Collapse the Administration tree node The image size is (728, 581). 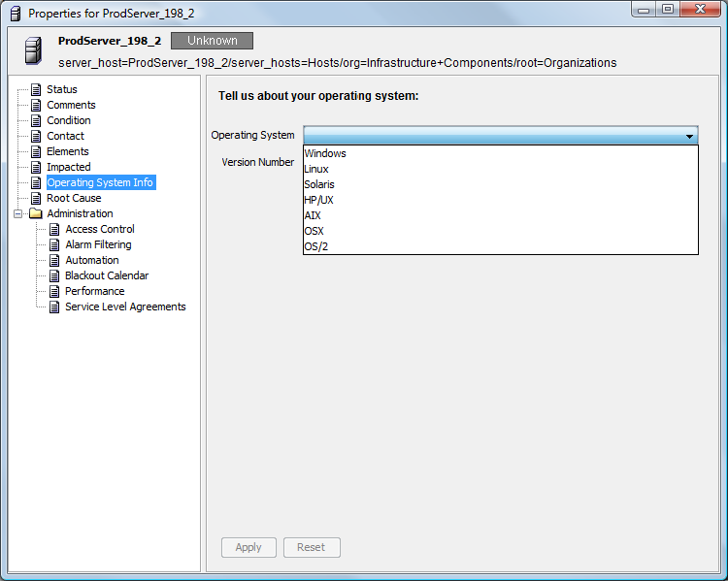click(18, 213)
